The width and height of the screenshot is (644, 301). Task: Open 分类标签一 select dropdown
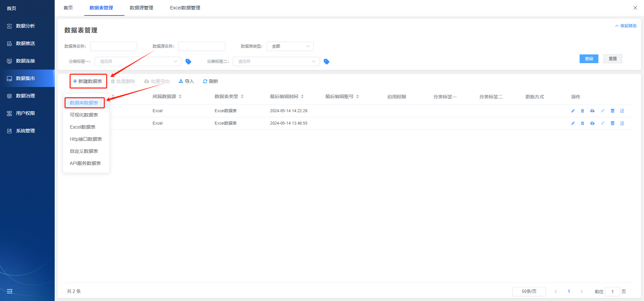click(138, 61)
